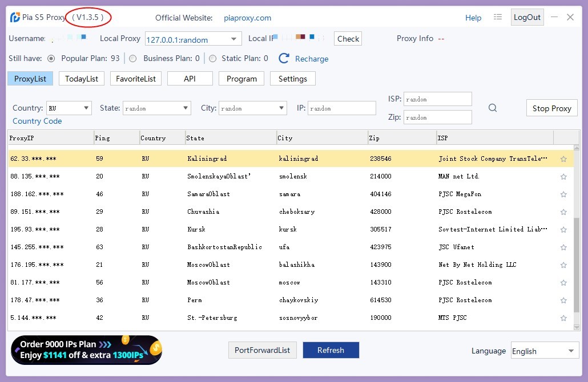The width and height of the screenshot is (588, 382).
Task: Select the proxy row 145.255.***.***
Action: coord(291,247)
